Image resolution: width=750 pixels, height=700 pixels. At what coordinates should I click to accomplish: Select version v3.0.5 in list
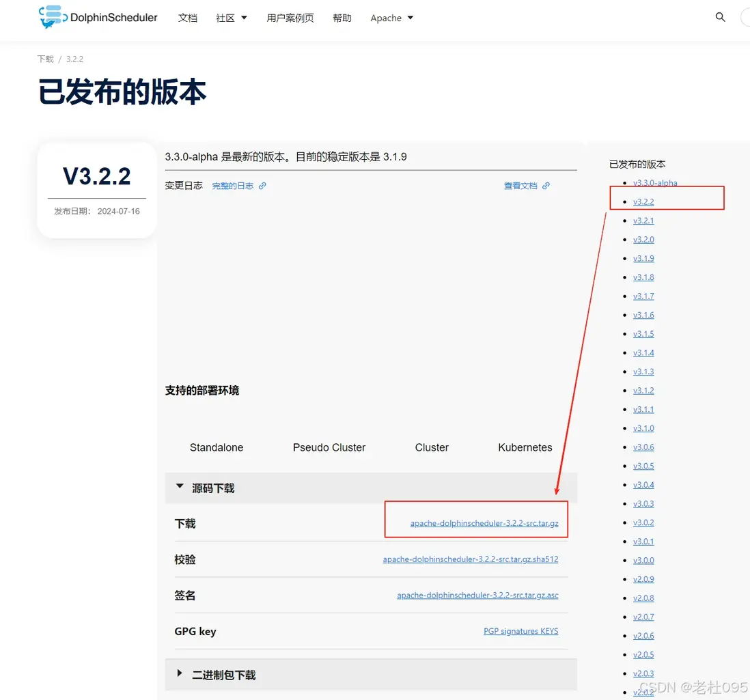tap(643, 466)
